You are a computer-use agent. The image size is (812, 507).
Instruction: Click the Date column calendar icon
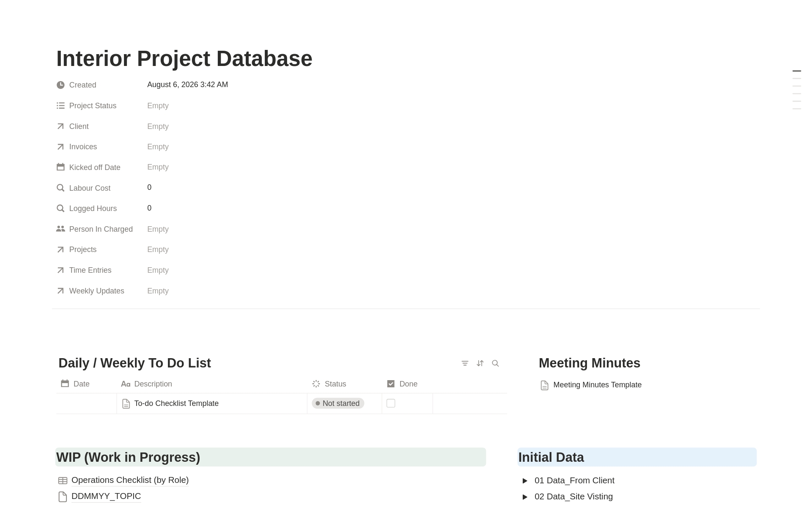tap(65, 384)
